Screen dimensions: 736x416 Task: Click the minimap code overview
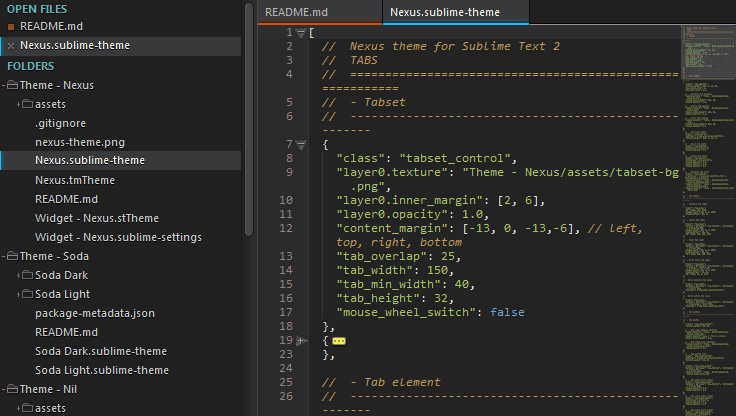708,220
